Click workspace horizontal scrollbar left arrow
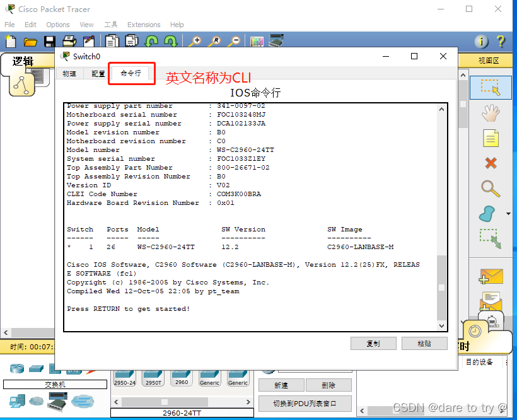Viewport: 517px width, 420px height. coord(6,332)
